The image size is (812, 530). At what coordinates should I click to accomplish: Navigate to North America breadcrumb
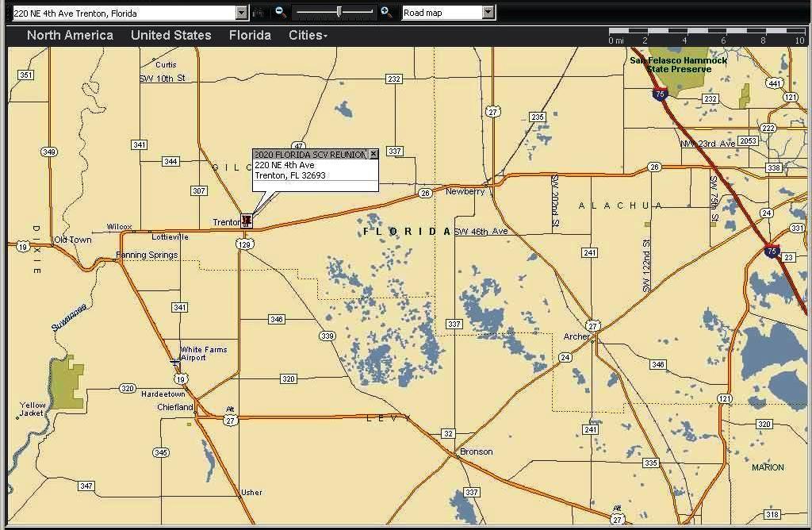click(x=70, y=35)
